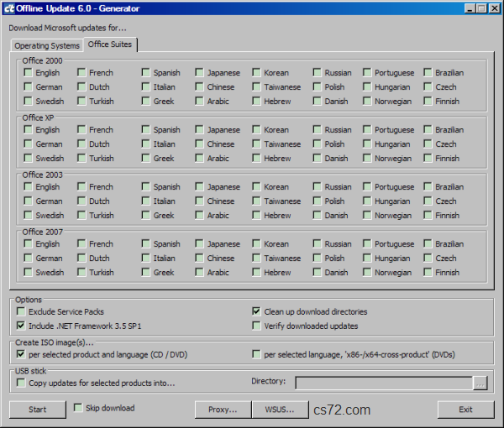The height and width of the screenshot is (428, 504).
Task: Open the Proxy settings dialog
Action: pyautogui.click(x=223, y=410)
